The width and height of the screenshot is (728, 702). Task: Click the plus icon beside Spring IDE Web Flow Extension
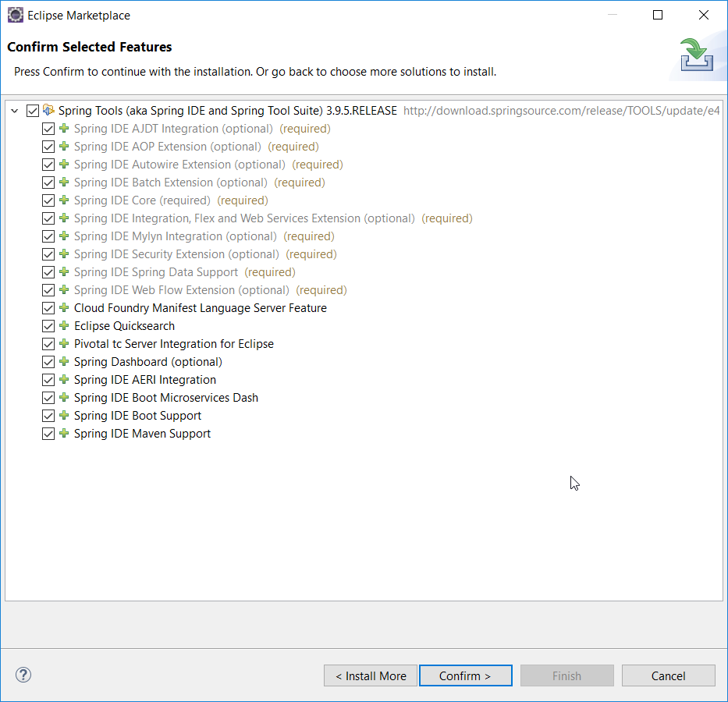pyautogui.click(x=64, y=289)
